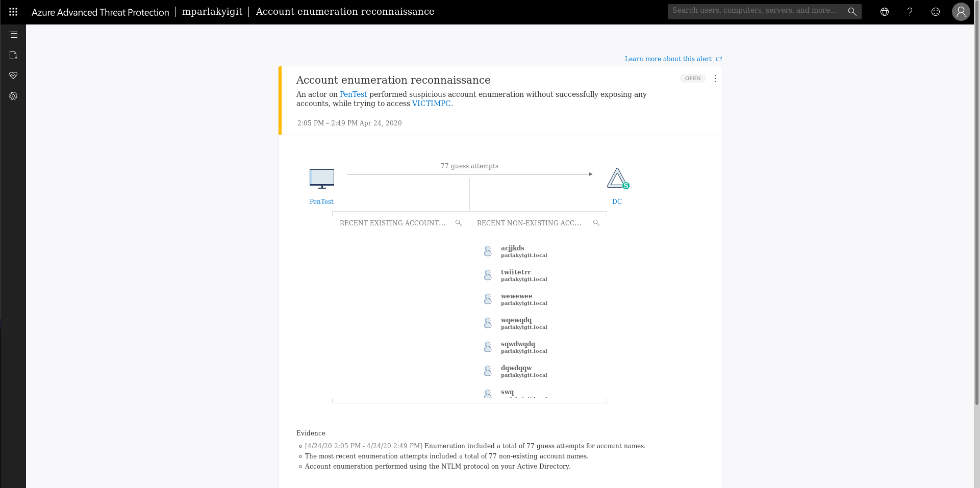Open the timeline menu icon in sidebar
The width and height of the screenshot is (980, 488).
[x=13, y=35]
